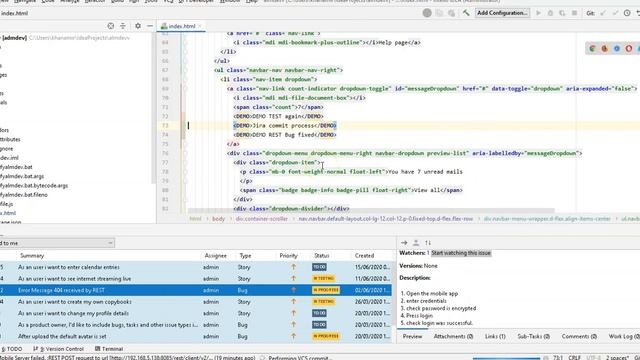Click round avatar icon left of Build hammer
The image size is (640, 360).
tap(427, 13)
